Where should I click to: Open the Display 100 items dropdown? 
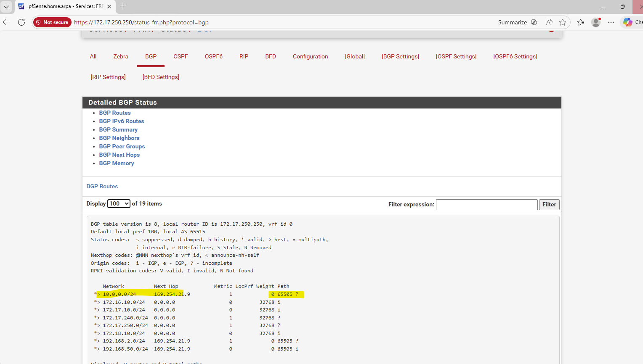tap(119, 203)
